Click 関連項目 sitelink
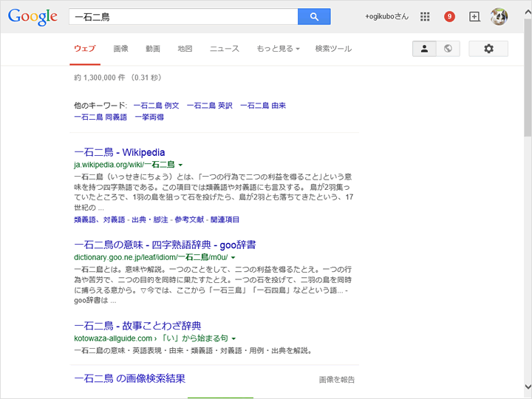The image size is (532, 399). click(x=225, y=220)
